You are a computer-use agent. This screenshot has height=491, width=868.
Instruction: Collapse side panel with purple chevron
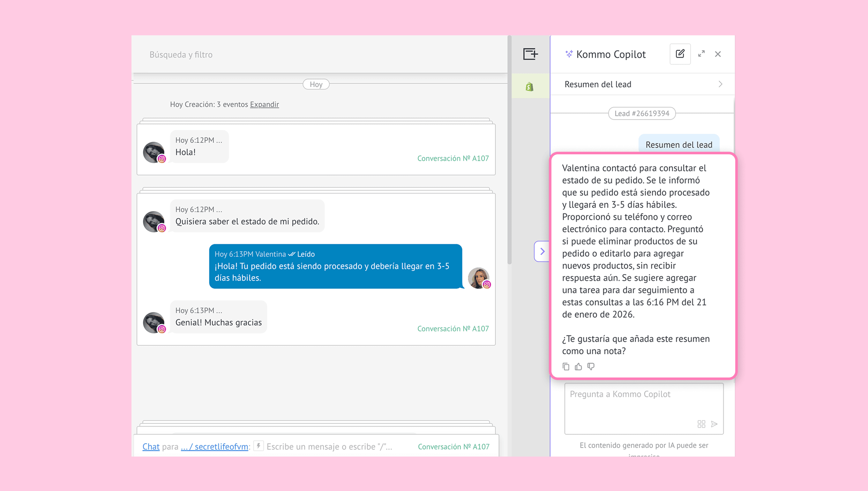542,251
